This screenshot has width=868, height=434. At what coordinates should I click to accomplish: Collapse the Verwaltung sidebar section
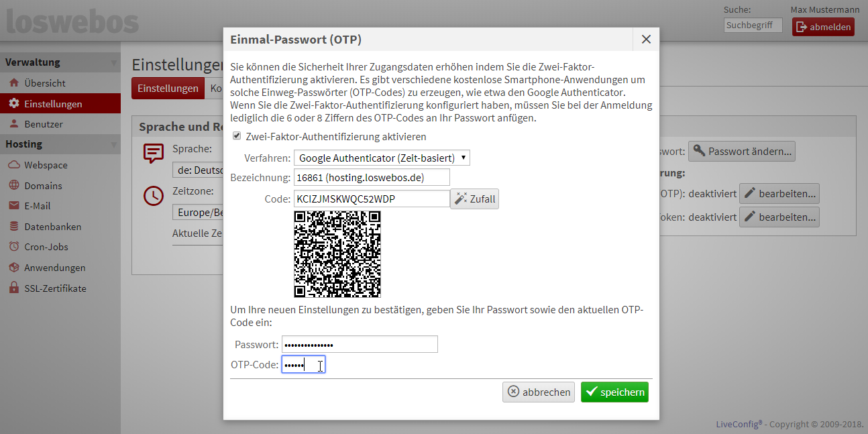pyautogui.click(x=113, y=63)
